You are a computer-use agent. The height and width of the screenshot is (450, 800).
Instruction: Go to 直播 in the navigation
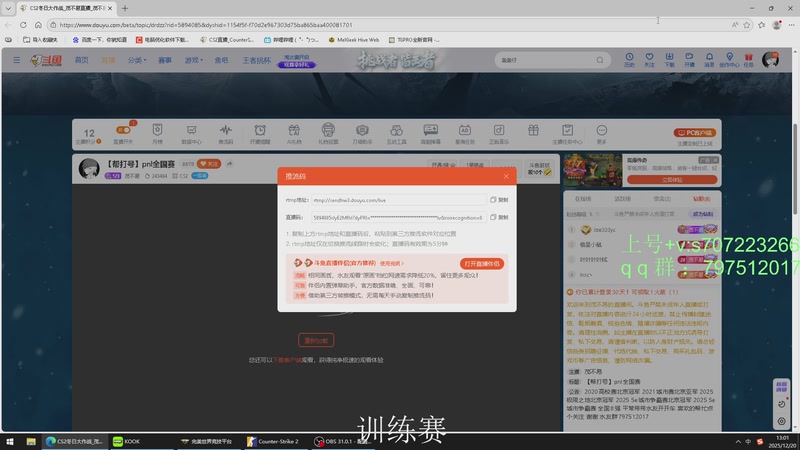coord(108,60)
